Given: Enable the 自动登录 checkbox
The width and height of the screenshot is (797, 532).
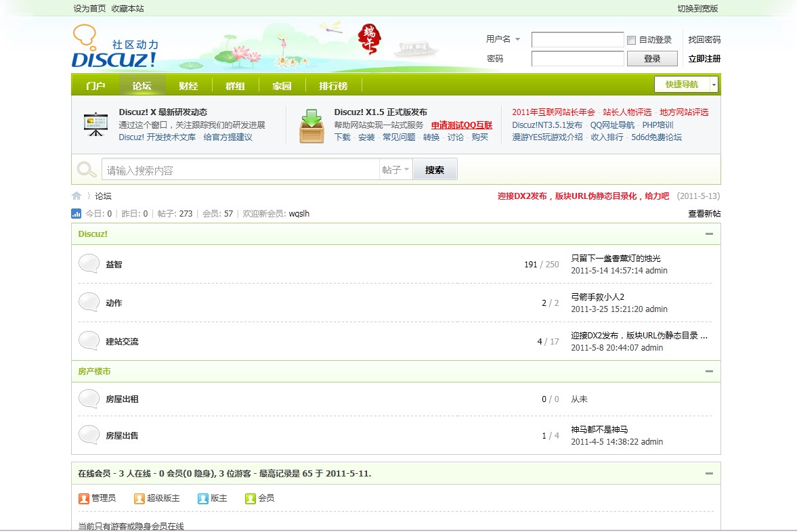Looking at the screenshot, I should pyautogui.click(x=632, y=40).
